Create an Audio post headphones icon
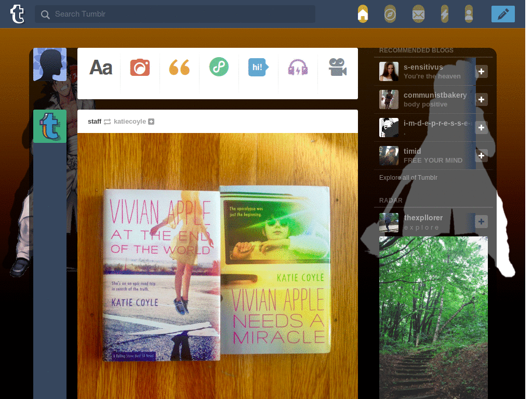The image size is (532, 399). coord(298,67)
